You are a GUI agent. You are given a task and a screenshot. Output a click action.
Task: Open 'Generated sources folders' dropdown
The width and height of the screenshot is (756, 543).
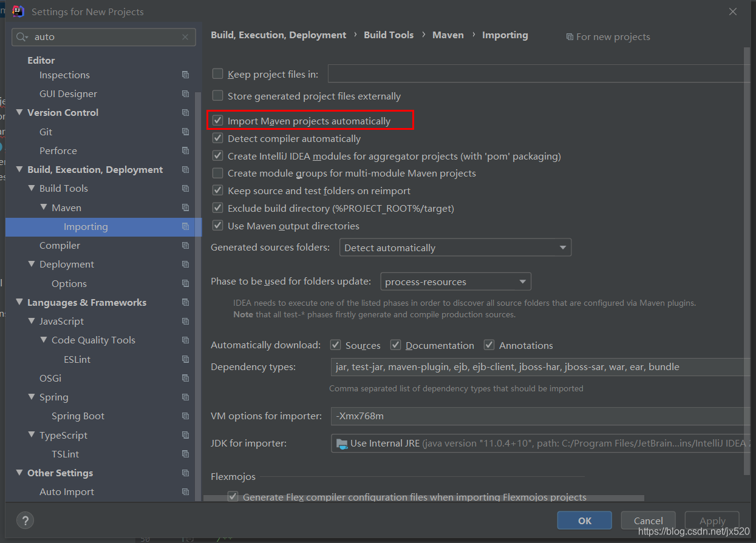click(x=455, y=248)
